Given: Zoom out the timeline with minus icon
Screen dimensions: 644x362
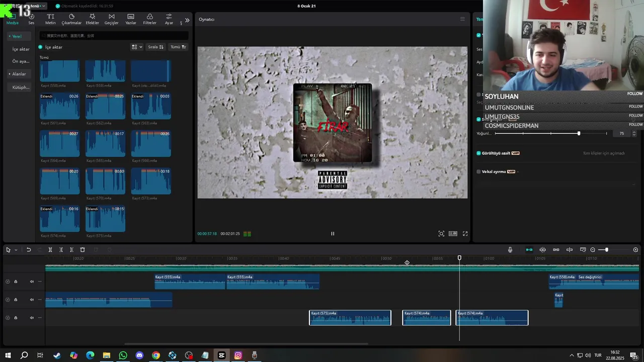Looking at the screenshot, I should pos(593,250).
